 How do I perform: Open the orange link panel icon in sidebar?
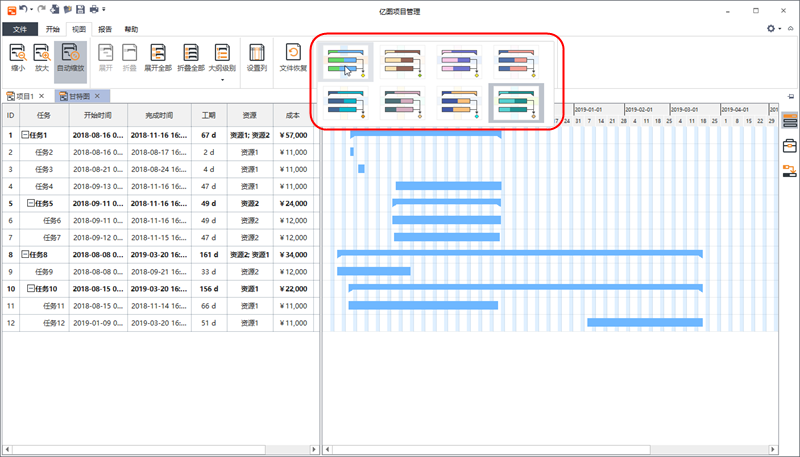789,171
